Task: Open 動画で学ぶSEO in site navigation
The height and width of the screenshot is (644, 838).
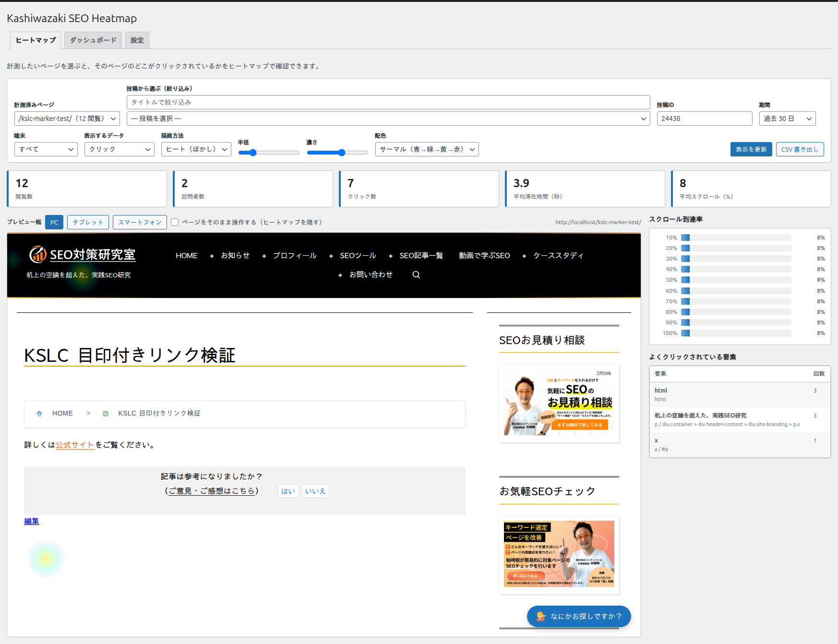Action: (484, 255)
